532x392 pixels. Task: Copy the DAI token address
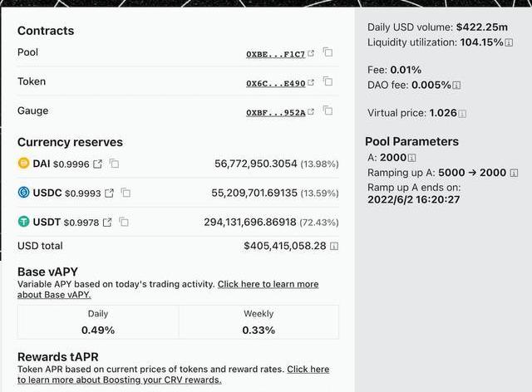tap(115, 164)
